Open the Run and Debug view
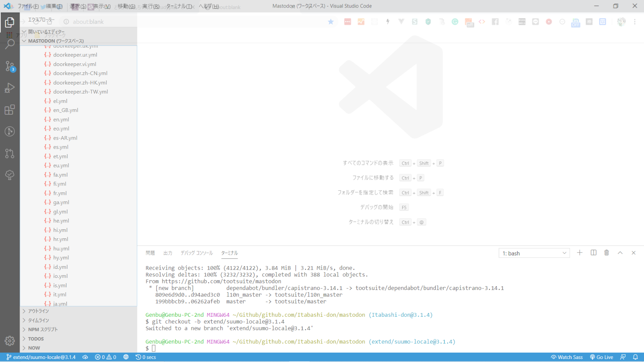The width and height of the screenshot is (644, 362). point(10,88)
